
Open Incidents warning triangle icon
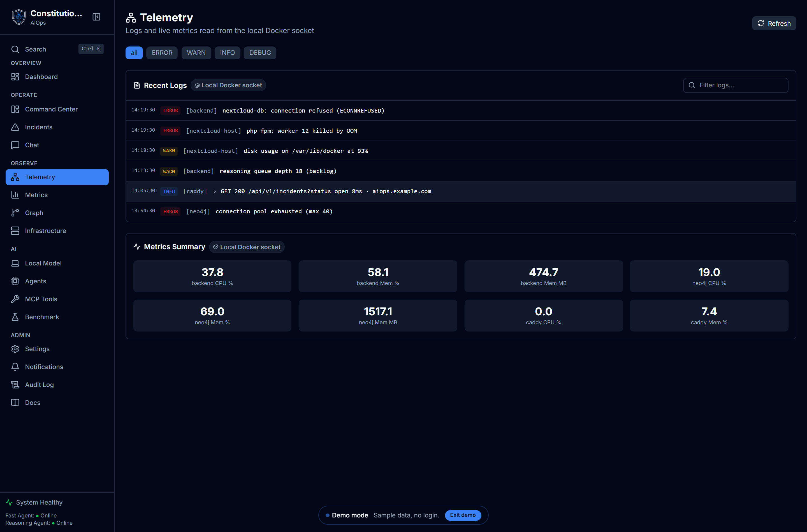pos(15,127)
